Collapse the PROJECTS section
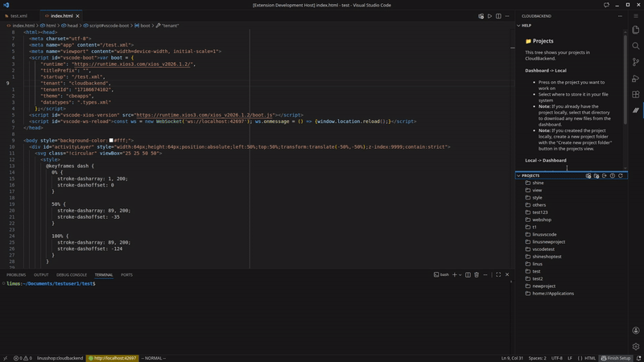Image resolution: width=644 pixels, height=362 pixels. 518,175
